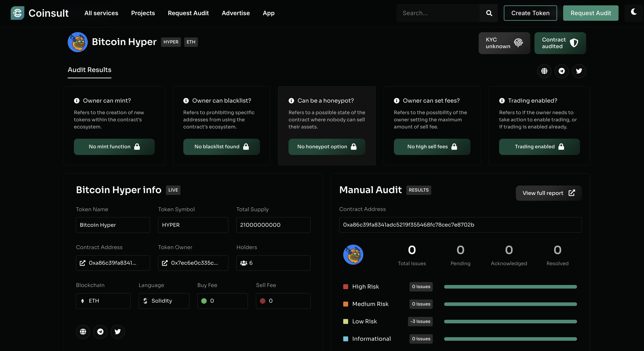The height and width of the screenshot is (351, 644).
Task: Open Telegram icon beside Audit Results
Action: pyautogui.click(x=562, y=71)
